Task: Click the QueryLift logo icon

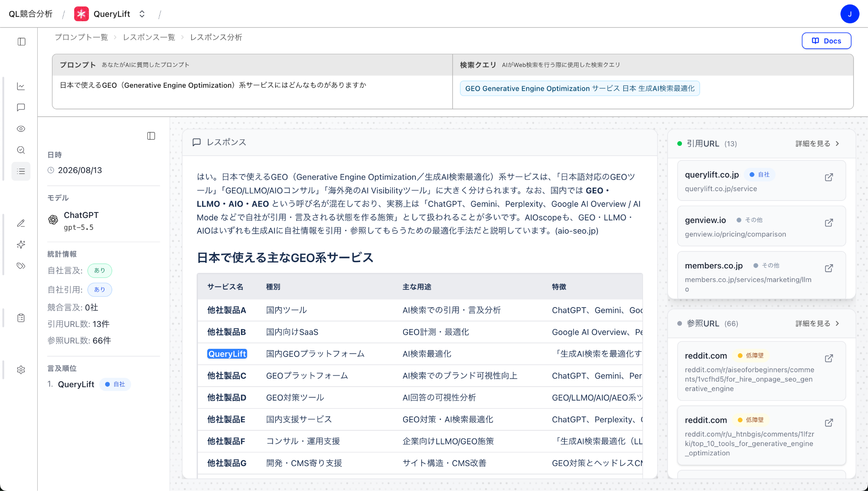Action: [x=81, y=14]
